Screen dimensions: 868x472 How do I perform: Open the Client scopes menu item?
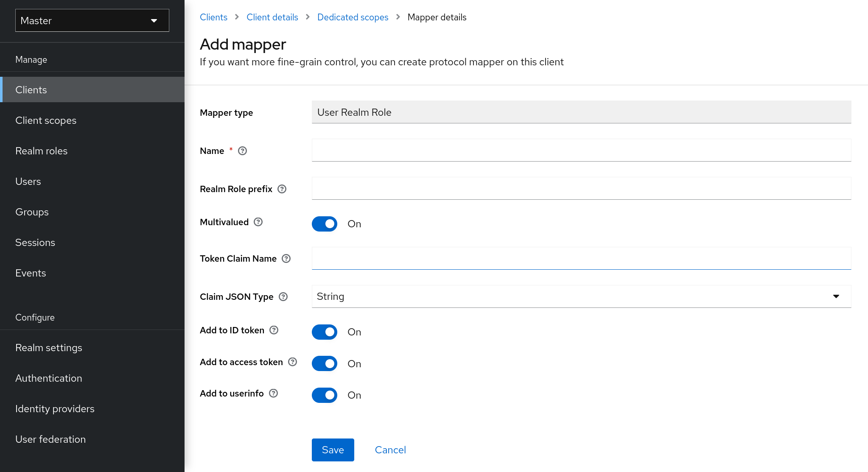[47, 120]
